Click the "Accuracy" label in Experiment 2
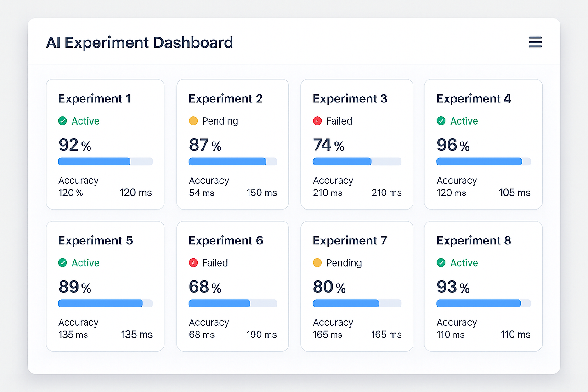 tap(209, 181)
